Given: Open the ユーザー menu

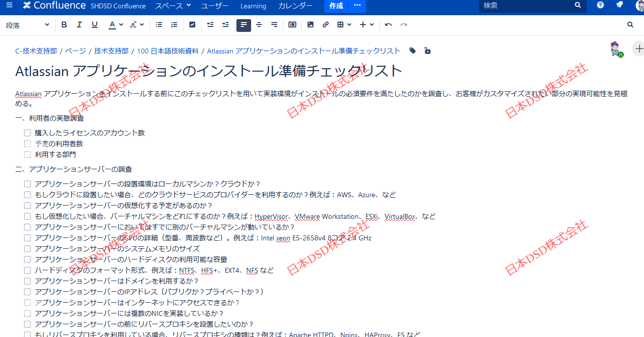Looking at the screenshot, I should 215,6.
